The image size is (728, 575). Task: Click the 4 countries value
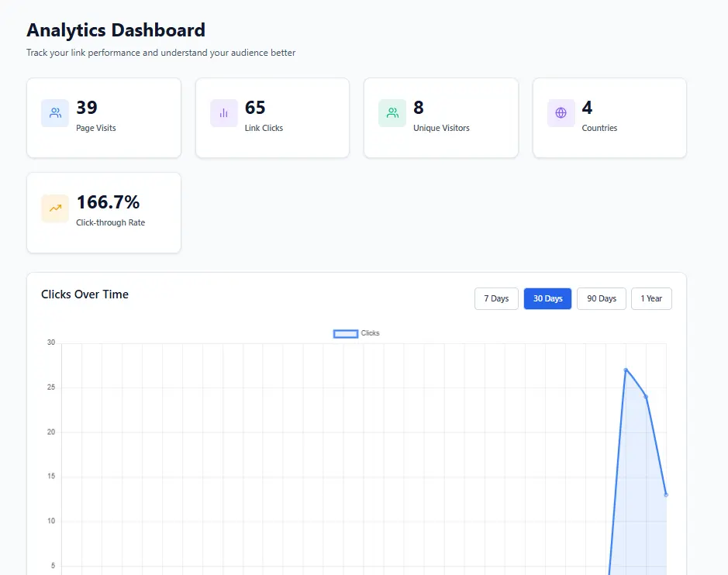(x=587, y=108)
